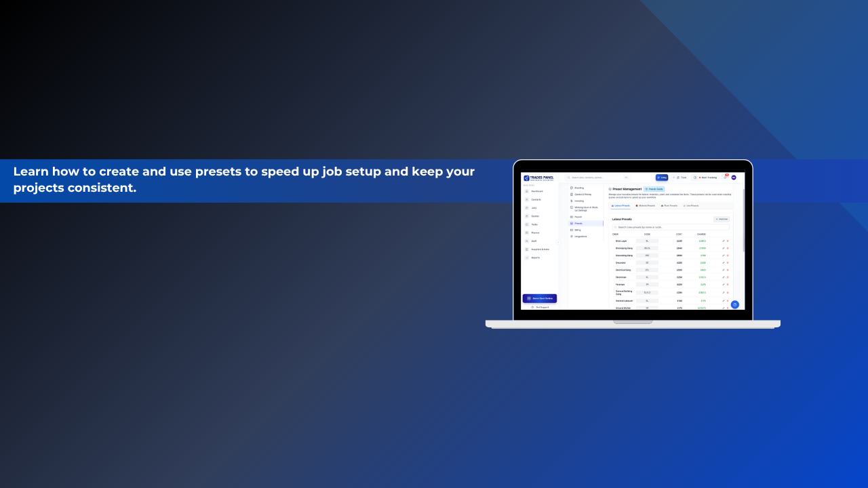Click delete icon for Foreman row
The width and height of the screenshot is (868, 488).
[x=728, y=285]
